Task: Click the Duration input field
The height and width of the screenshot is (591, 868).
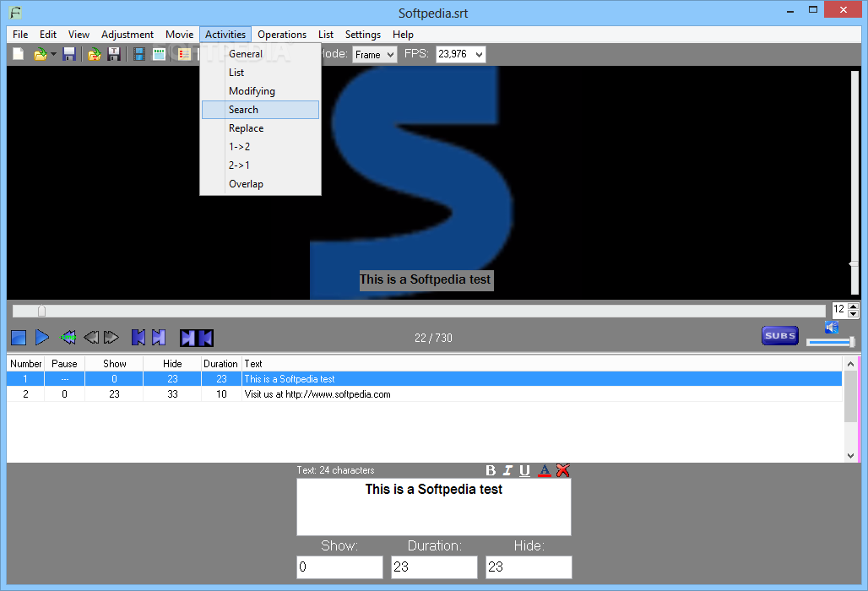Action: click(x=434, y=567)
